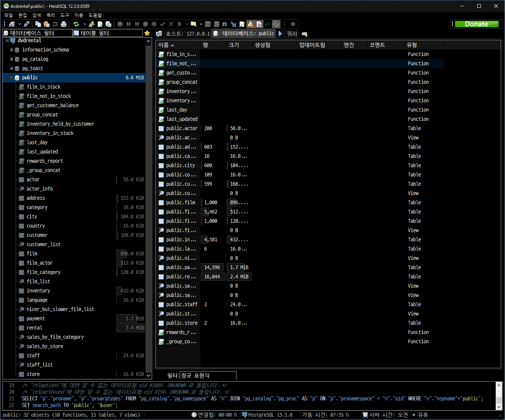Screen dimensions: 505x420
Task: Switch to the 쿼리 tab
Action: (288, 33)
